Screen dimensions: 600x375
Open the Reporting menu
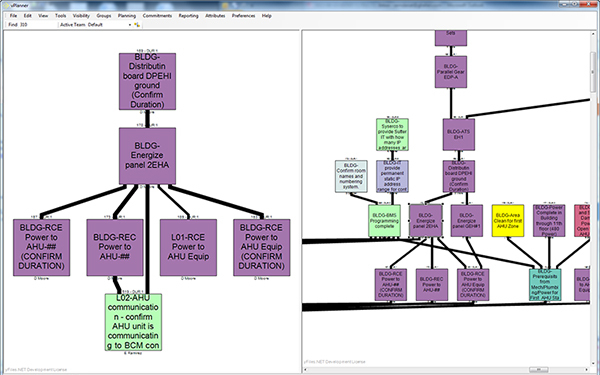pos(188,16)
